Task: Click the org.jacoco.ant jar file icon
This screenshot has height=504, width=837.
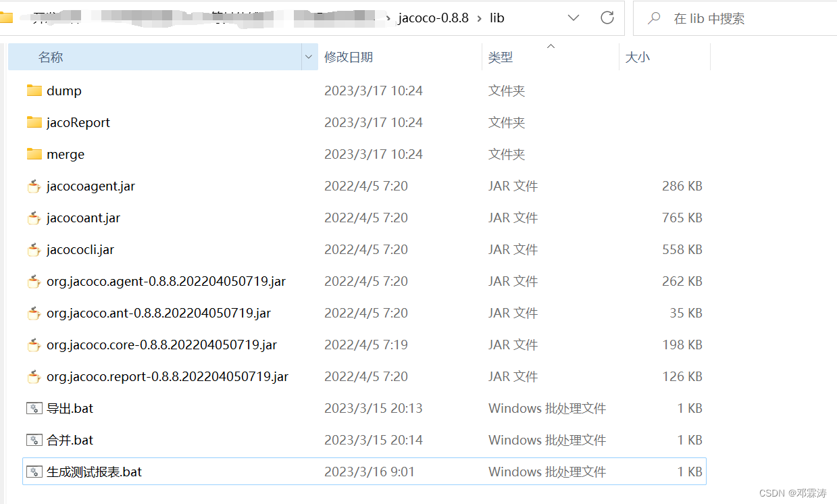Action: point(34,313)
